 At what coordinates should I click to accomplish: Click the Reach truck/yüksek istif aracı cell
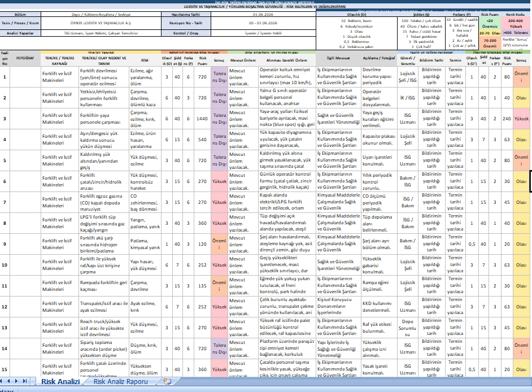[x=104, y=328]
